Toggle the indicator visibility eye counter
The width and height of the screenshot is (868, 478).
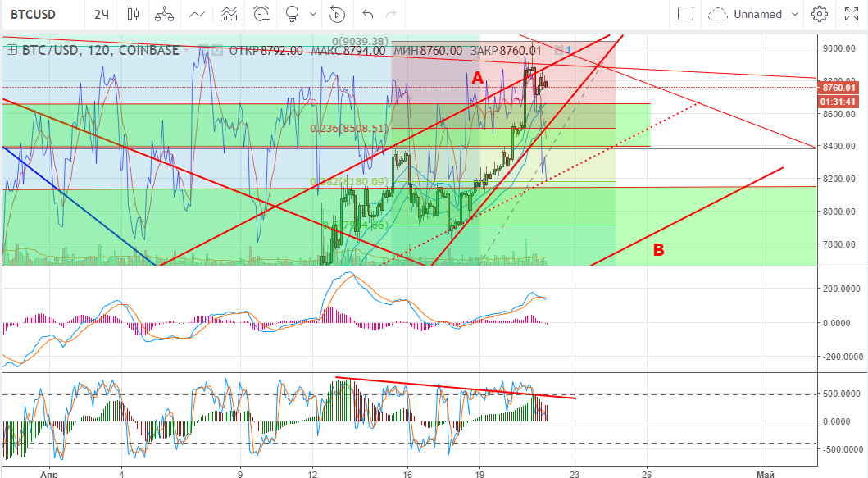click(563, 50)
